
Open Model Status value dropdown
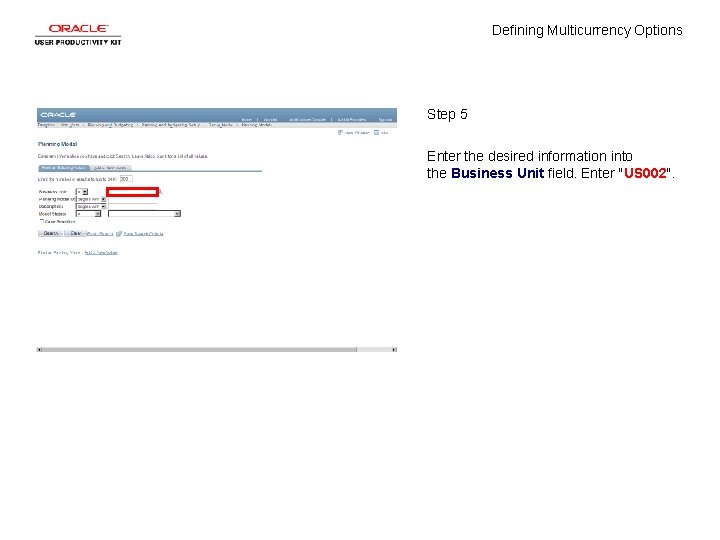click(144, 214)
